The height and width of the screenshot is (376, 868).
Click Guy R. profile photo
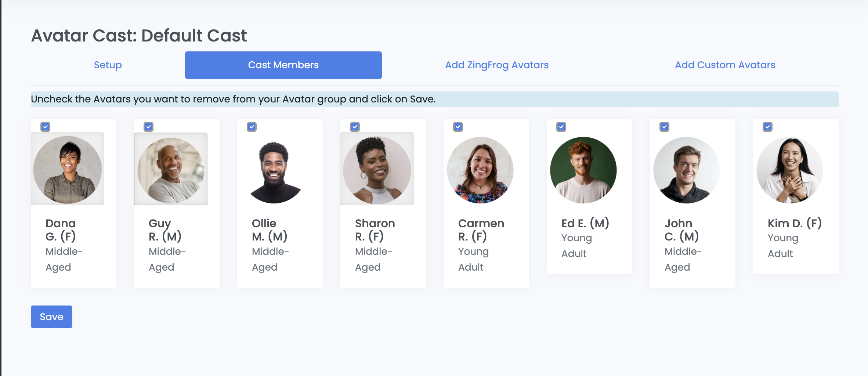click(171, 169)
